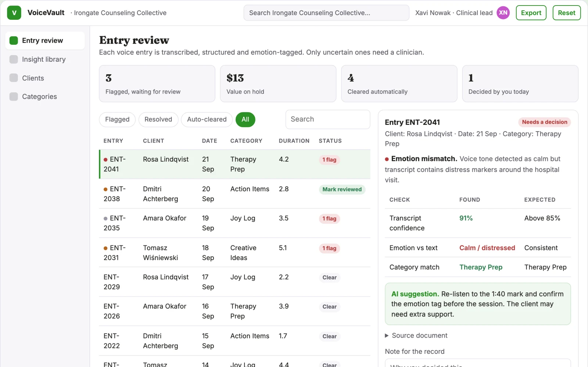Select the Resolved filter tab
The width and height of the screenshot is (588, 367).
pyautogui.click(x=158, y=119)
